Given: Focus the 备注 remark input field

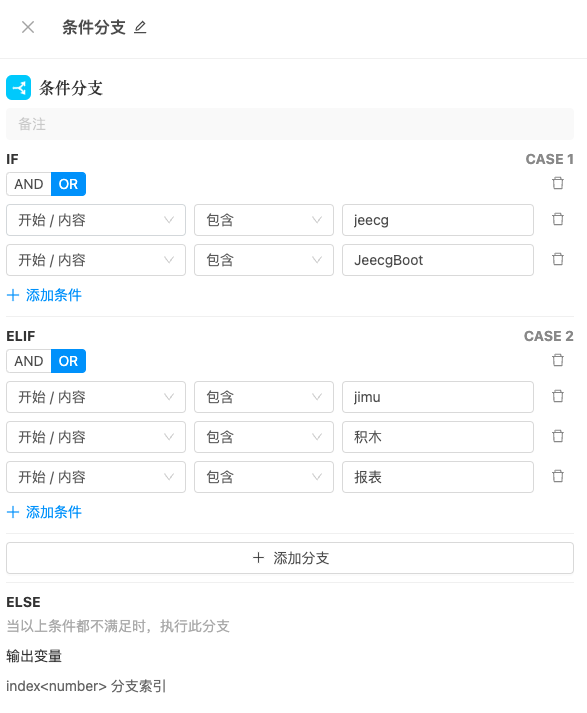Looking at the screenshot, I should point(290,124).
